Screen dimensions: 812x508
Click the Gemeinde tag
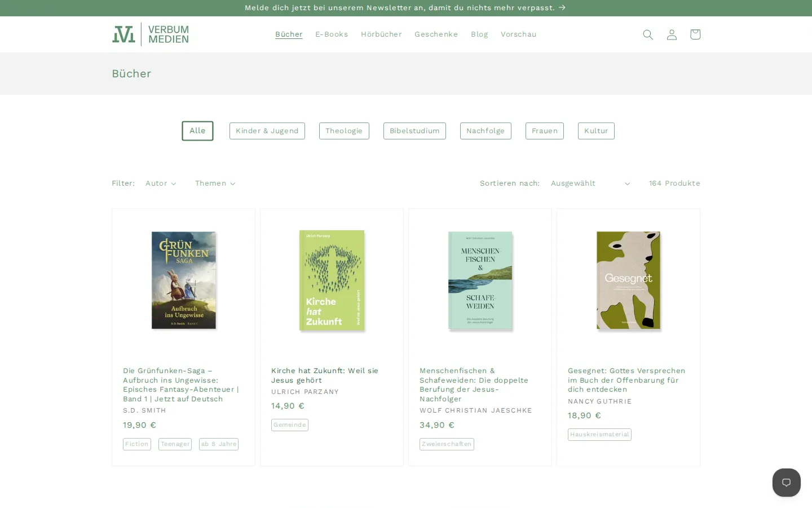coord(290,425)
